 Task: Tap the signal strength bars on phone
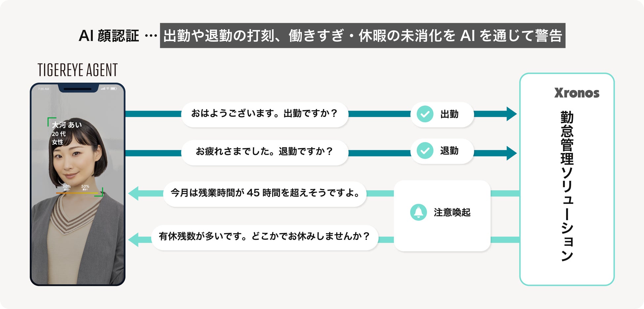(x=103, y=89)
